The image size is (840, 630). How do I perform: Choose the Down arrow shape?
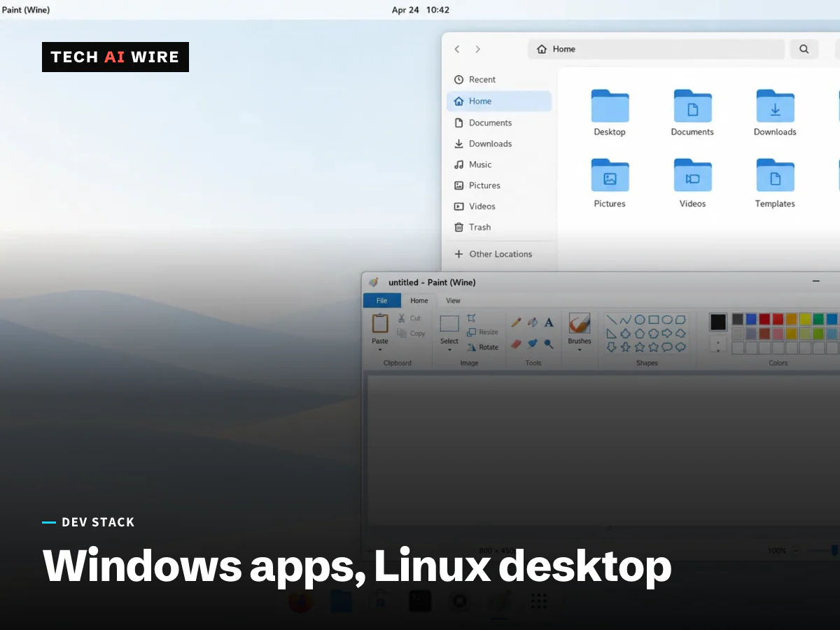(611, 347)
